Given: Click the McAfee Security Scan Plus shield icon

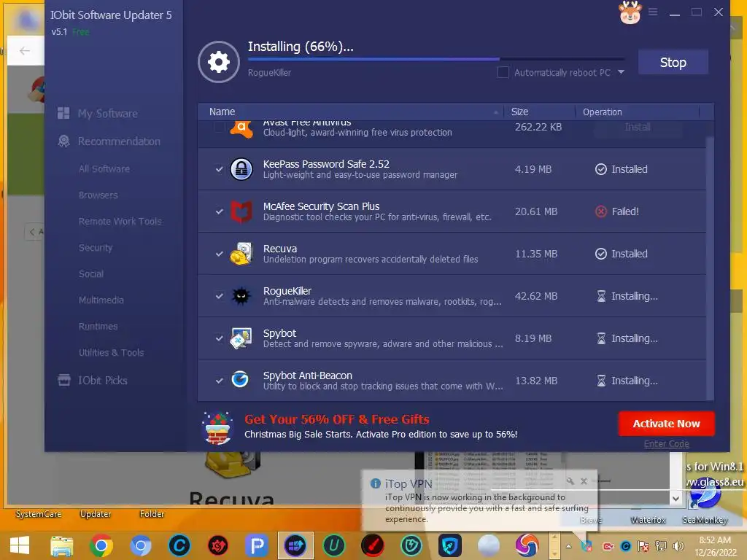Looking at the screenshot, I should (x=241, y=211).
